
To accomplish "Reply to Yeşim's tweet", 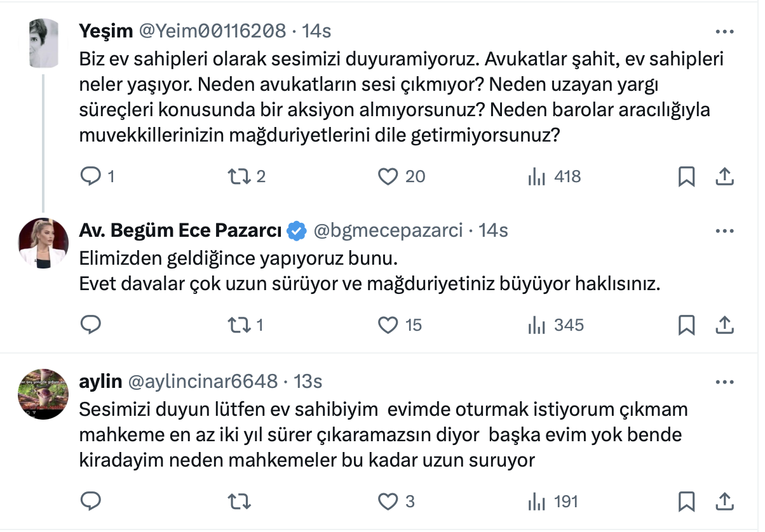I will (91, 176).
